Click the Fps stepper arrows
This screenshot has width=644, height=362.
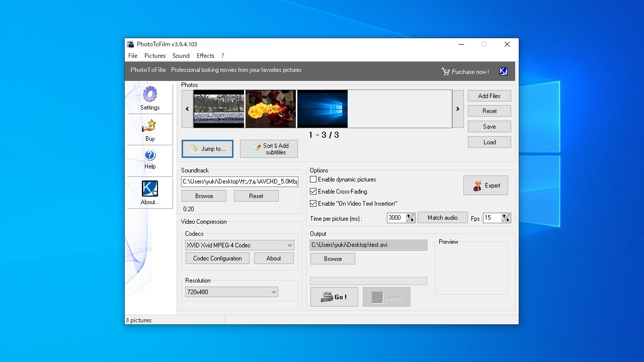click(506, 218)
